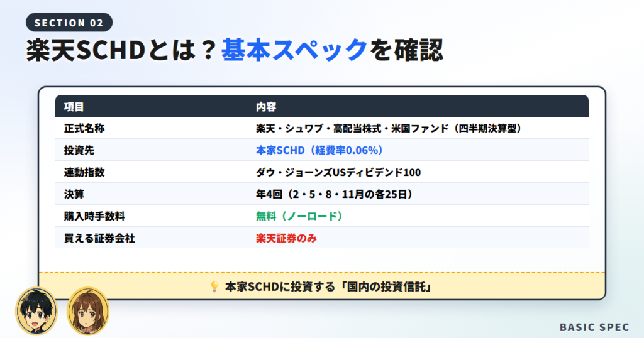Click the red 楽天証券のみ text

click(x=286, y=238)
